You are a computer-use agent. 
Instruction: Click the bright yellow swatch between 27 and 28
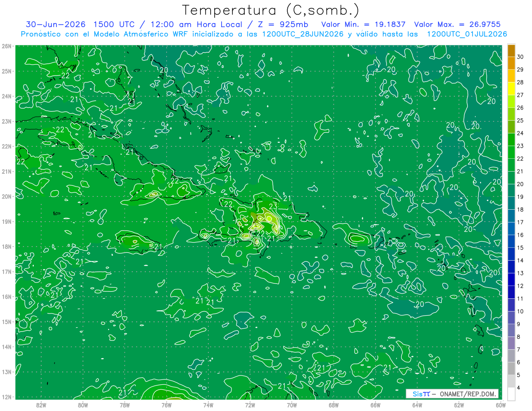pos(511,89)
